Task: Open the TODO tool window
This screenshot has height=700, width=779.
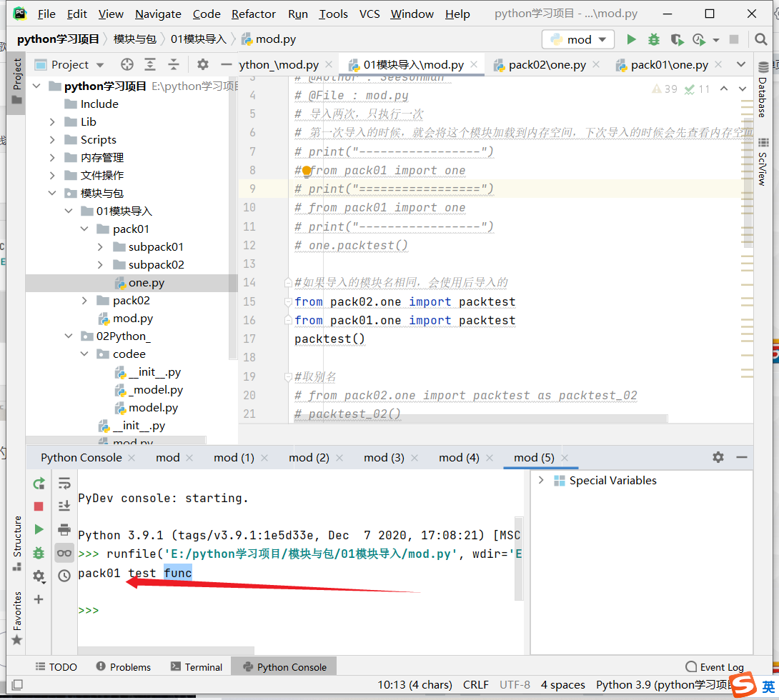Action: pos(56,666)
